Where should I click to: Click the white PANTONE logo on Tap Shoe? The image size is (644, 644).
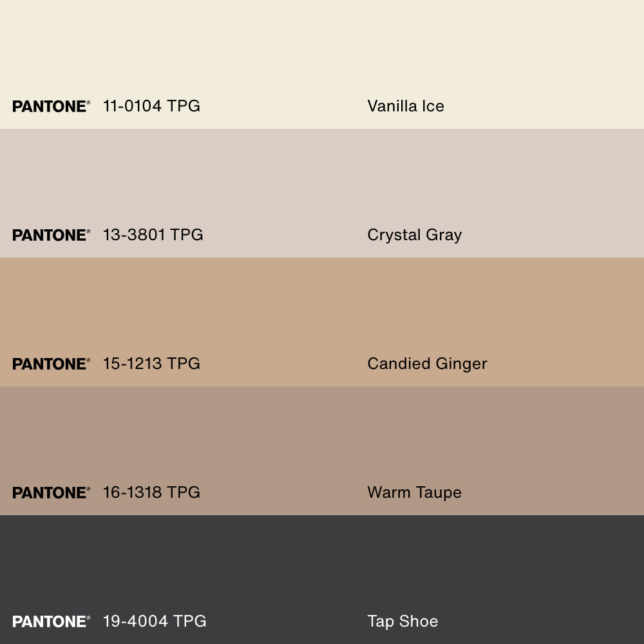coord(51,621)
